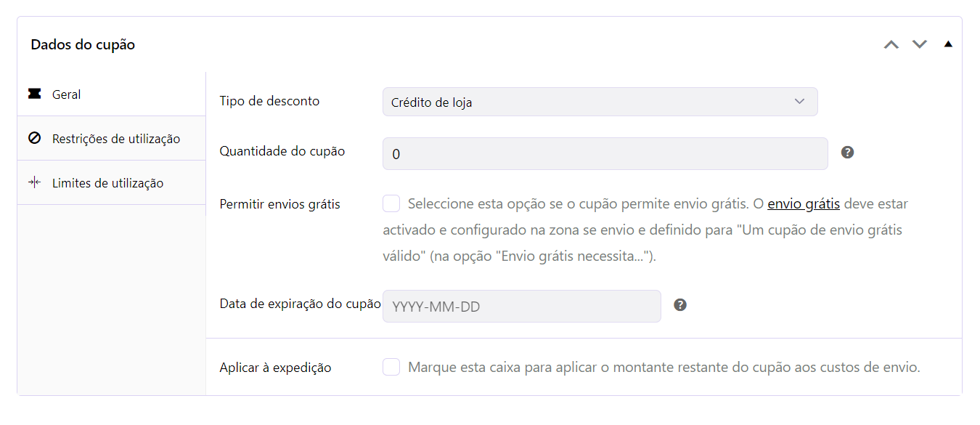Image resolution: width=980 pixels, height=425 pixels.
Task: Click the prohibition icon for Restrições de utilização
Action: (x=34, y=138)
